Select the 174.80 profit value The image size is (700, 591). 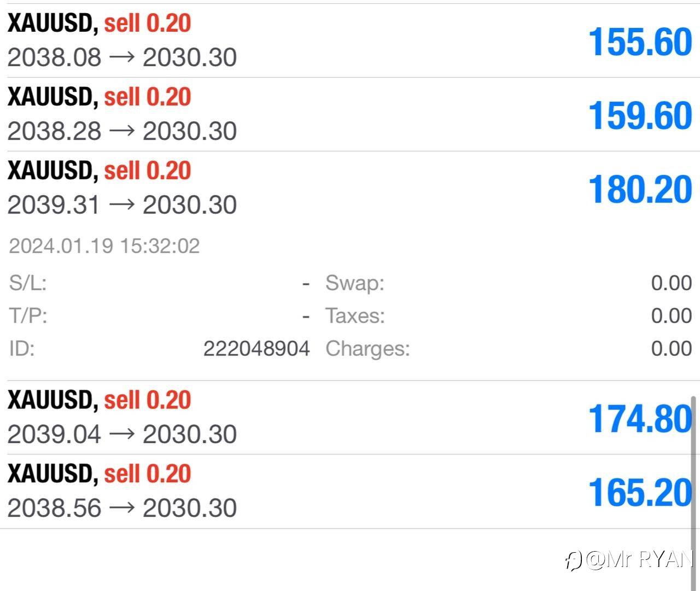pyautogui.click(x=639, y=419)
